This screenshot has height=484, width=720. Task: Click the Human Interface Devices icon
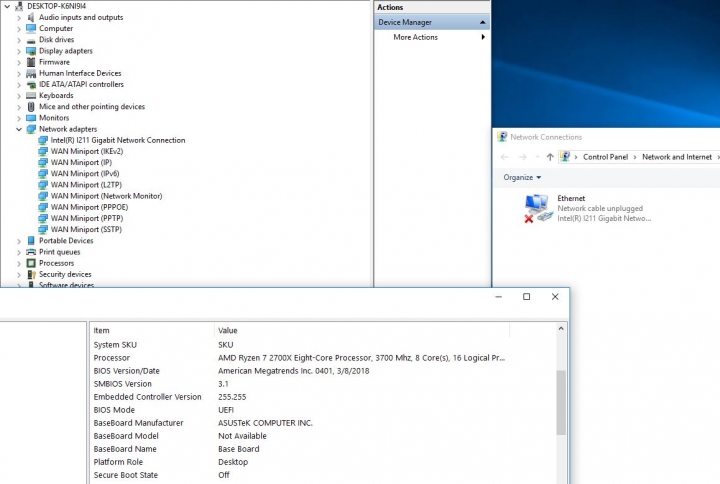[31, 73]
